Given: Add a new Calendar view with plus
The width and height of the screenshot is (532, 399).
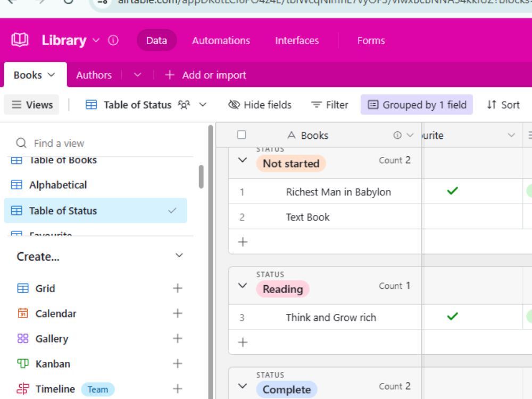Looking at the screenshot, I should [x=178, y=313].
